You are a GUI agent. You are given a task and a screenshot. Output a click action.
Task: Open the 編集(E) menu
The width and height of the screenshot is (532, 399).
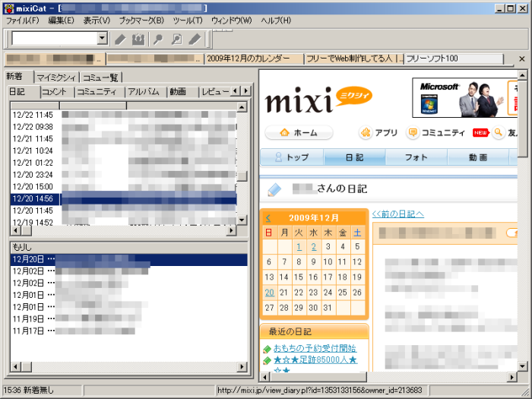coord(61,21)
